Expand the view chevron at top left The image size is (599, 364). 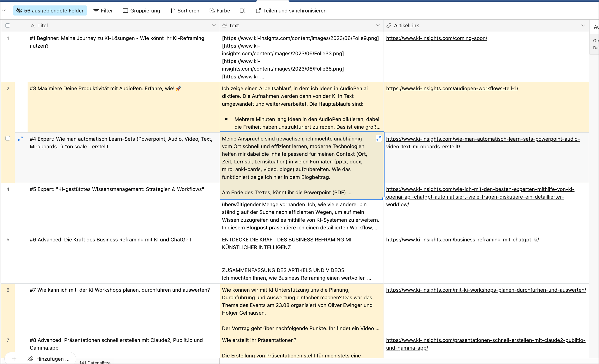click(x=4, y=10)
